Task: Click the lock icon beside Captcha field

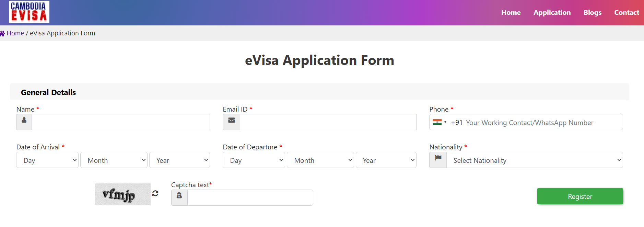Action: click(x=179, y=195)
